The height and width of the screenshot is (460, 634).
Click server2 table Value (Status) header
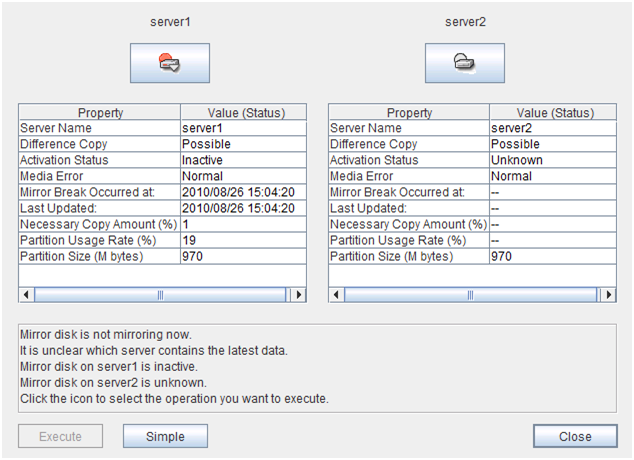553,113
